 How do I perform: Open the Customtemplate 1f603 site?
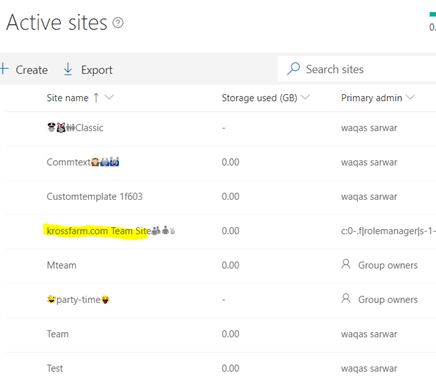pyautogui.click(x=95, y=196)
